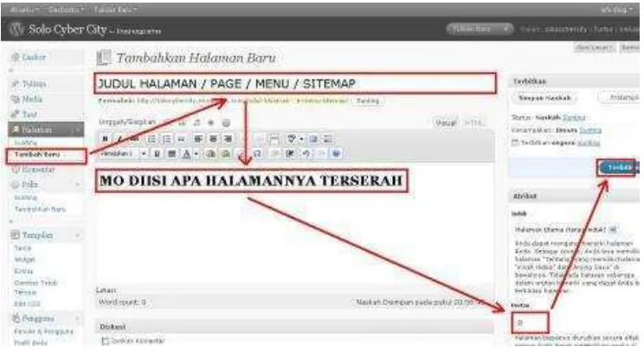Toggle the spellchecker icon

(x=291, y=138)
